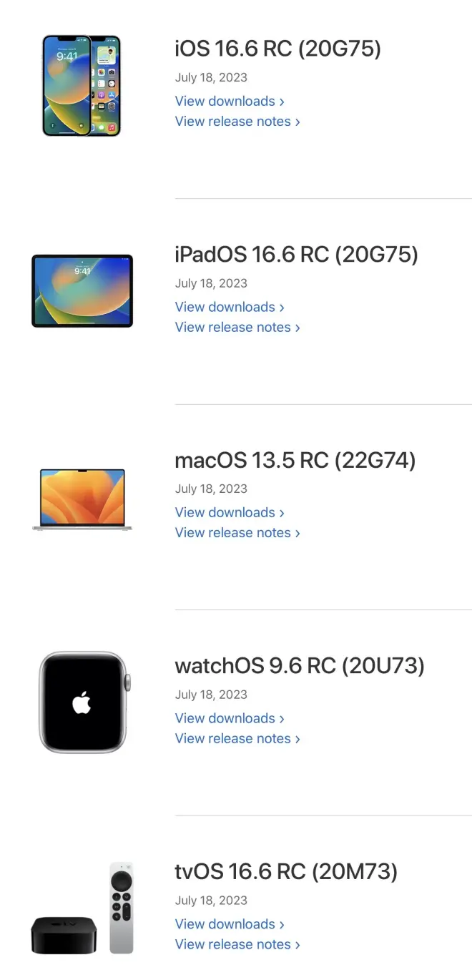This screenshot has width=472, height=980.
Task: Click the Apple TV box image
Action: pyautogui.click(x=64, y=934)
